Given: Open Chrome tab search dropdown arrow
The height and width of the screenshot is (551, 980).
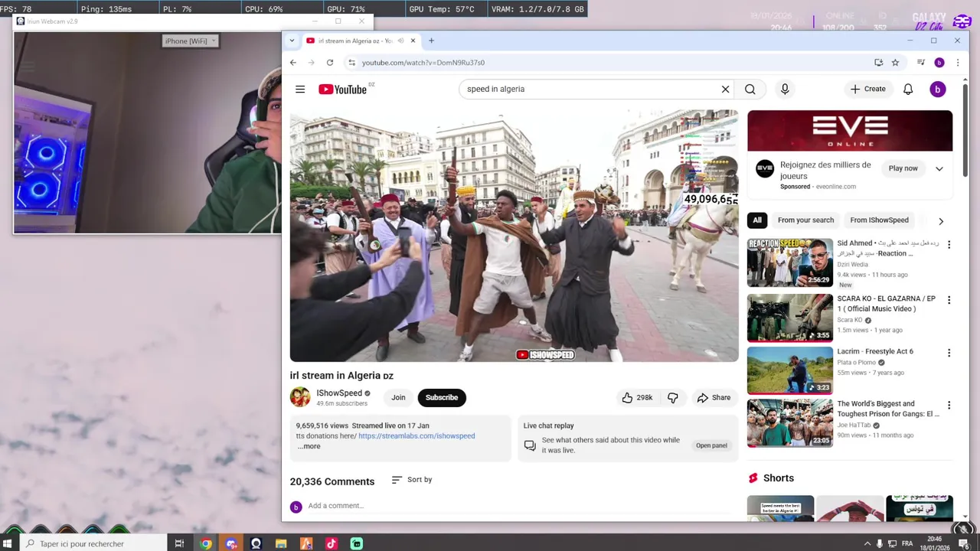Looking at the screenshot, I should [x=292, y=41].
